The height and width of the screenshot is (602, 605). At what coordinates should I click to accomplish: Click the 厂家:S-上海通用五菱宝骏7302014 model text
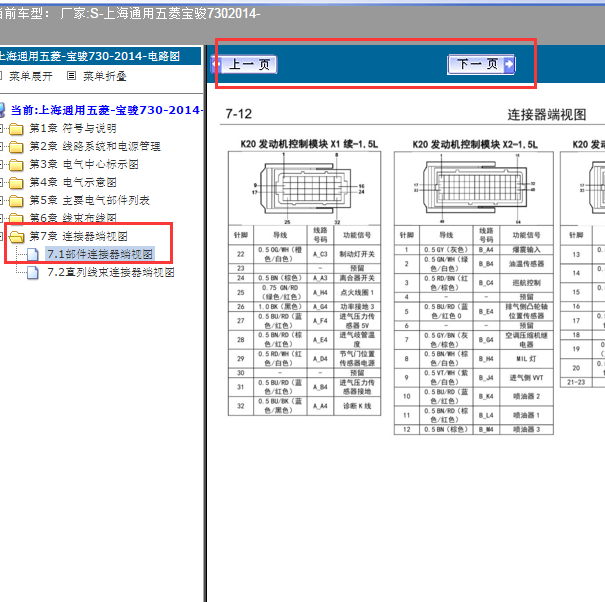[x=161, y=14]
